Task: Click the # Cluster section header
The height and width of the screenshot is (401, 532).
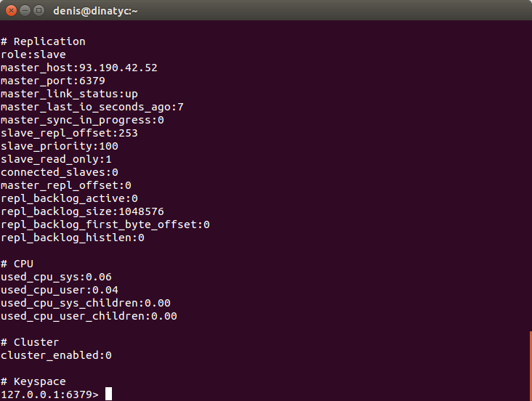Action: pyautogui.click(x=30, y=342)
